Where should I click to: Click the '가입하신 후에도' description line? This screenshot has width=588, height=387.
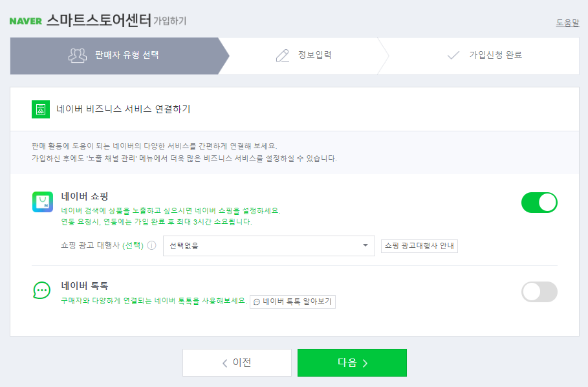pyautogui.click(x=184, y=159)
